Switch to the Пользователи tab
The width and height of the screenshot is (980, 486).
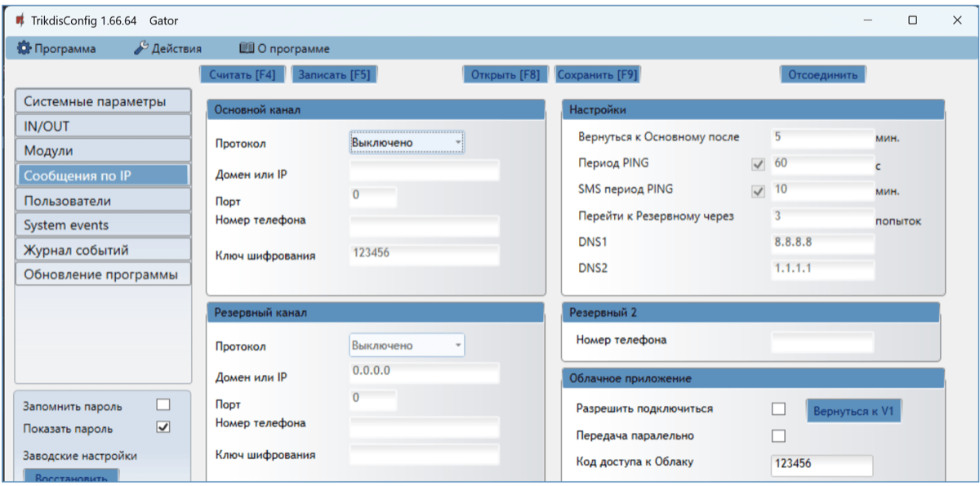(102, 200)
